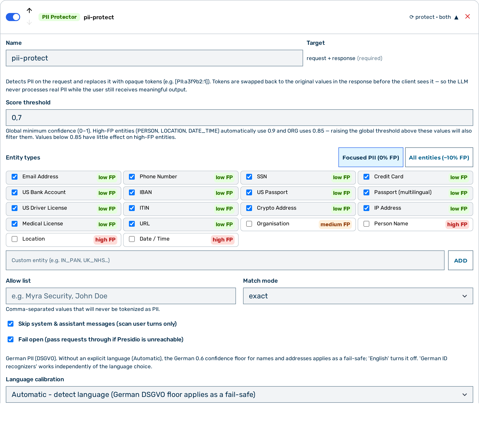Viewport: 479px width, 448px height.
Task: Enable the Organisation entity checkbox
Action: pos(249,224)
